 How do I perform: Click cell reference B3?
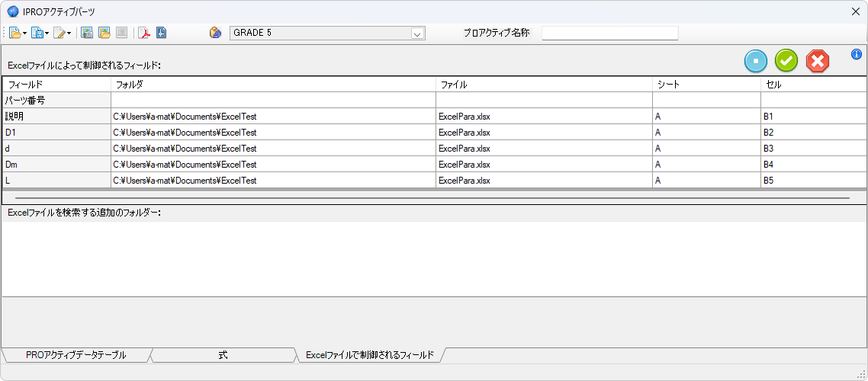[x=814, y=149]
